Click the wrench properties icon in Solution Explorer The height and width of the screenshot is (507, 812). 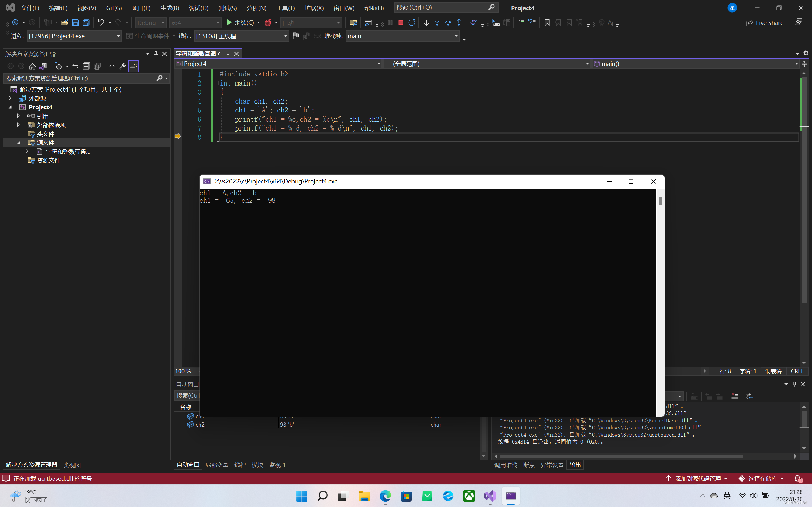click(122, 66)
